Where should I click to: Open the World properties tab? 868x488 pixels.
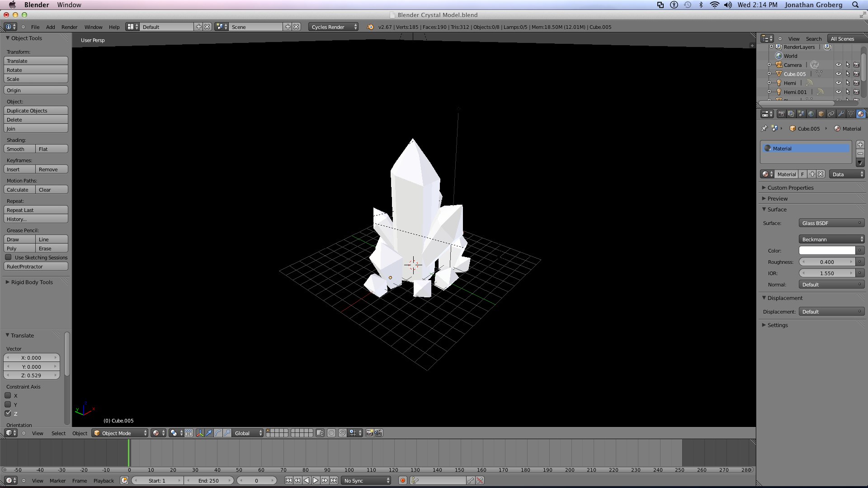(x=811, y=114)
